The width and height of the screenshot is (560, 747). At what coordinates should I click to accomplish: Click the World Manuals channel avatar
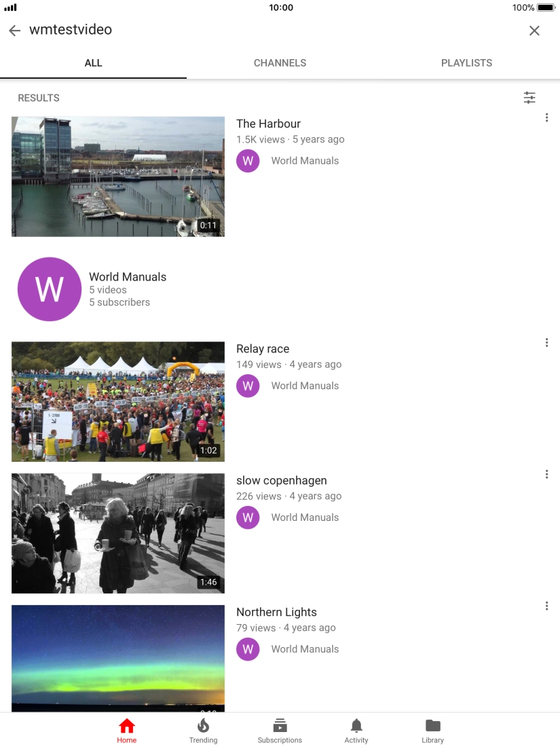[49, 288]
